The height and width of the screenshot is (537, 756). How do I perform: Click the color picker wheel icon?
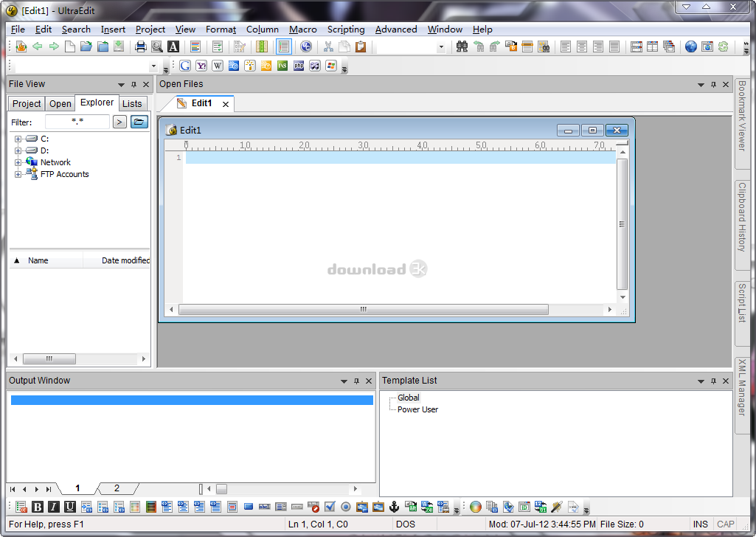tap(476, 507)
